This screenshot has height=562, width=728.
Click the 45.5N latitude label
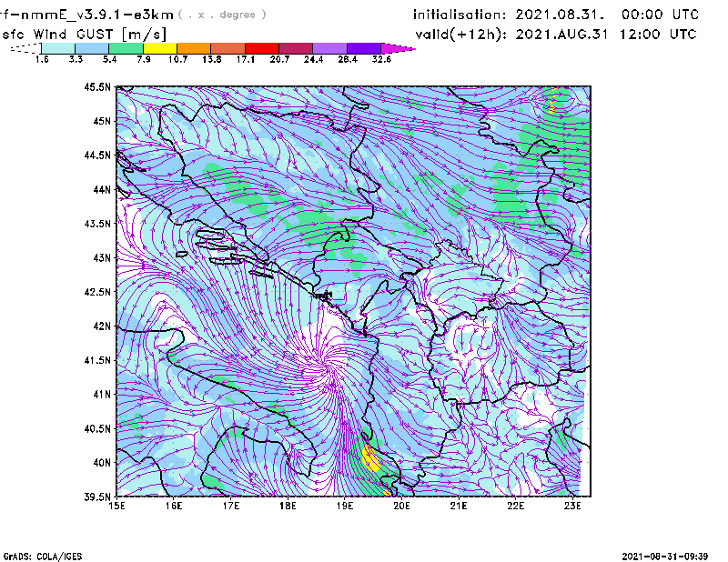pos(97,86)
